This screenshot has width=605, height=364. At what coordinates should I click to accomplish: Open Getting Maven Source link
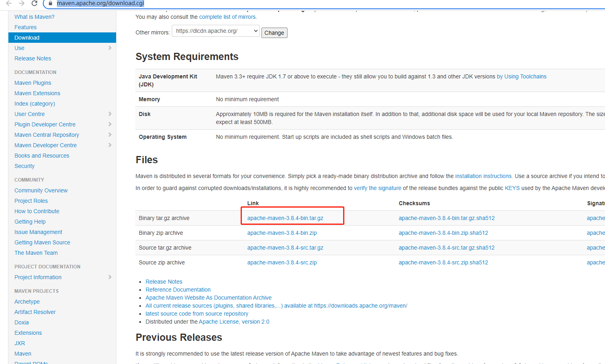point(42,242)
